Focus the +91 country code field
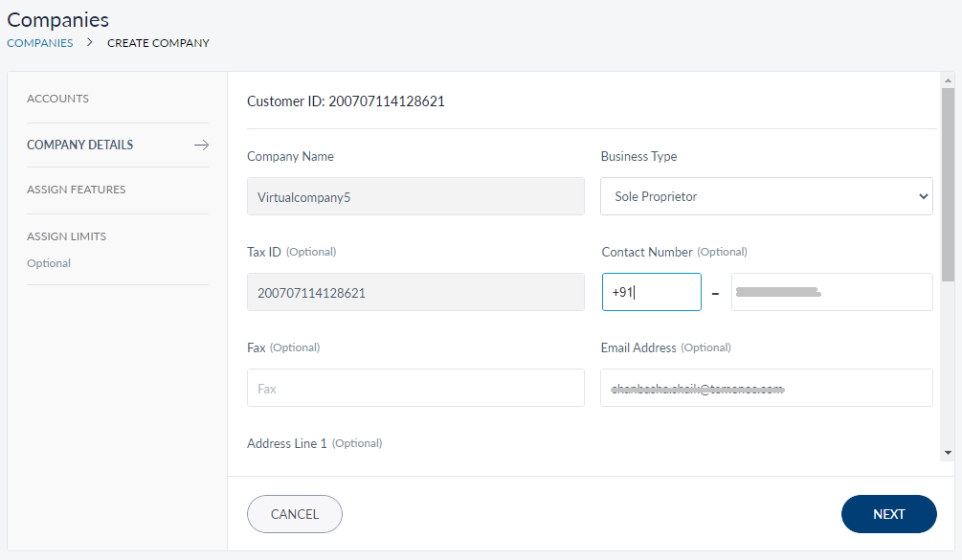Viewport: 962px width, 560px height. 651,292
